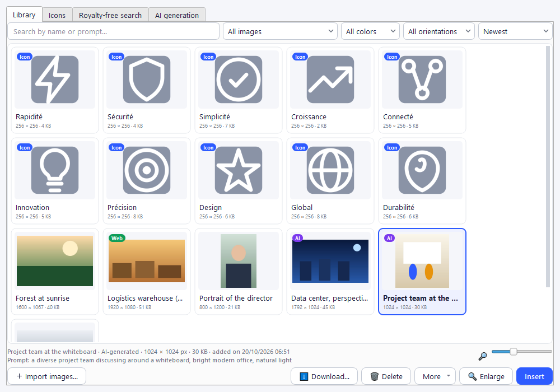Click the Import images button
The width and height of the screenshot is (560, 392).
pos(47,376)
